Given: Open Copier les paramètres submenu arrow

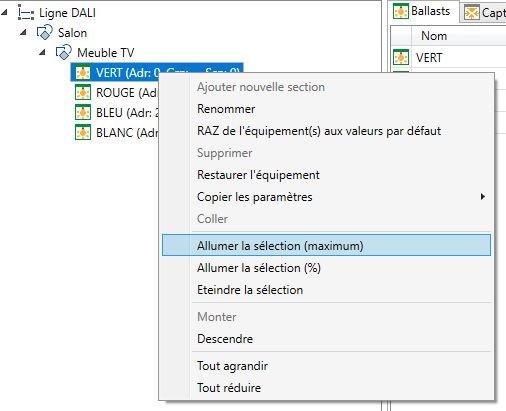Looking at the screenshot, I should tap(482, 197).
